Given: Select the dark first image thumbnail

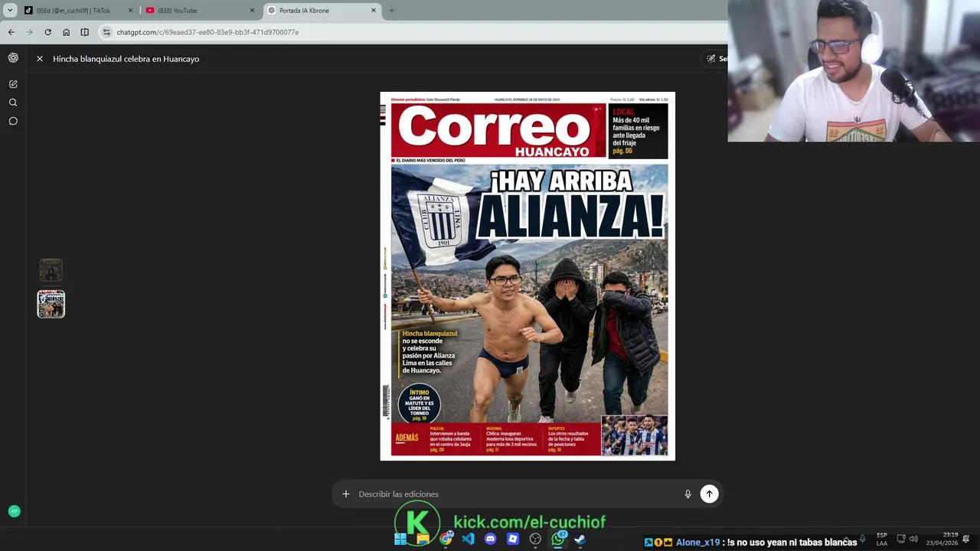Looking at the screenshot, I should (x=51, y=270).
